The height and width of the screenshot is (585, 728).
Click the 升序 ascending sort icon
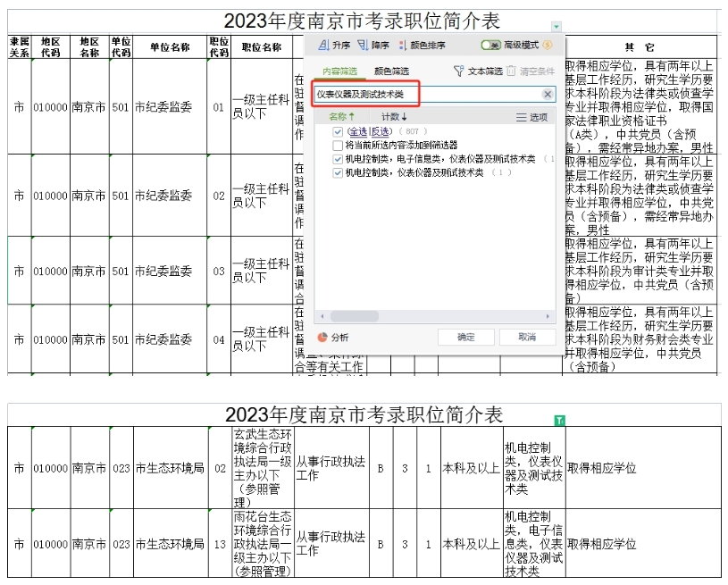point(324,46)
